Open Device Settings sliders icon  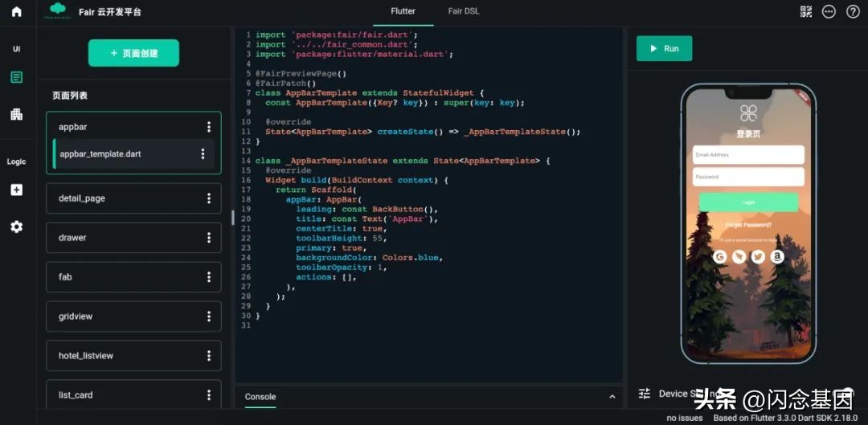coord(644,394)
